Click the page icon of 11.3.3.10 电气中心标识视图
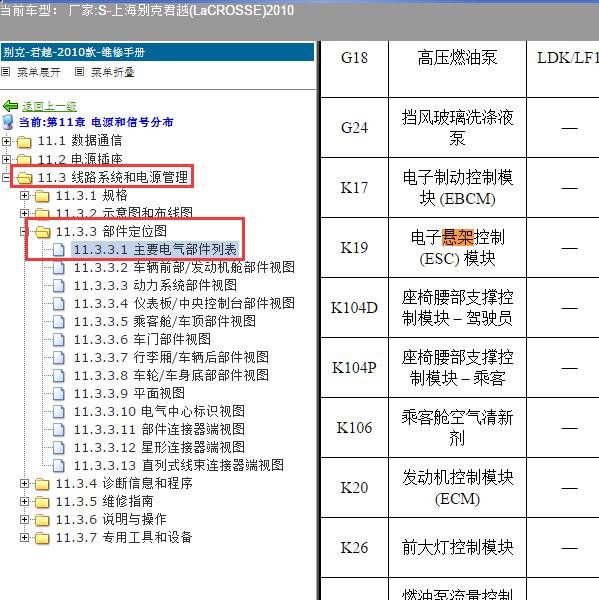 pyautogui.click(x=58, y=411)
